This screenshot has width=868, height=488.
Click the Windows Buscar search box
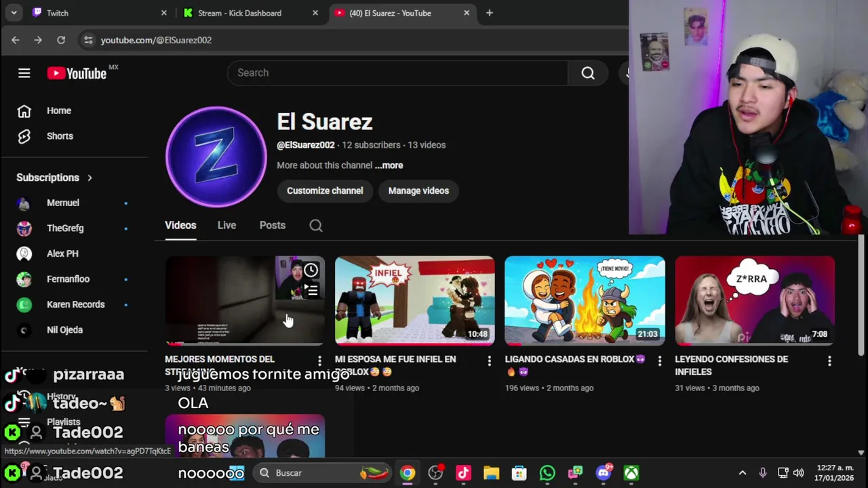point(322,473)
